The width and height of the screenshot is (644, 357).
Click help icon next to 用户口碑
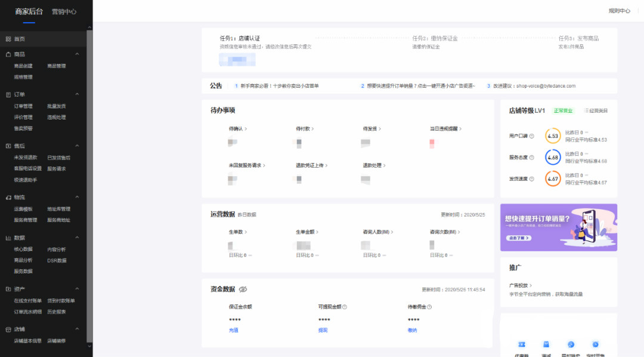point(531,136)
